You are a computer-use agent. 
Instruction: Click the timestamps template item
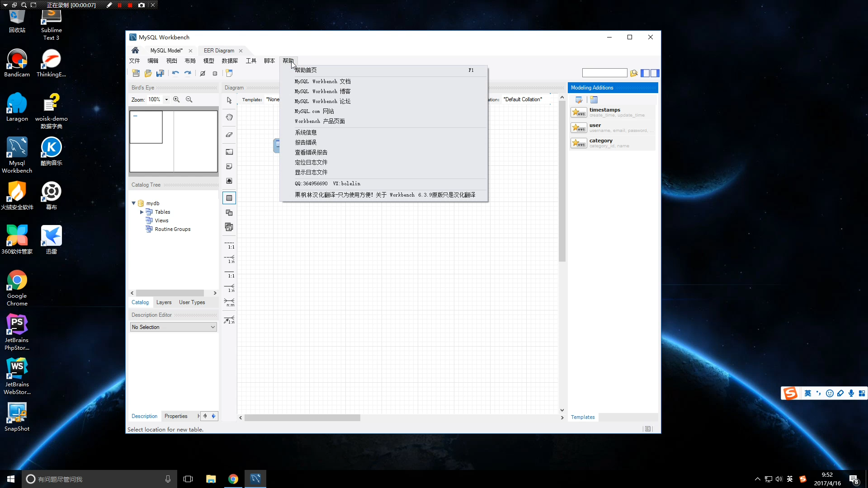coord(612,112)
